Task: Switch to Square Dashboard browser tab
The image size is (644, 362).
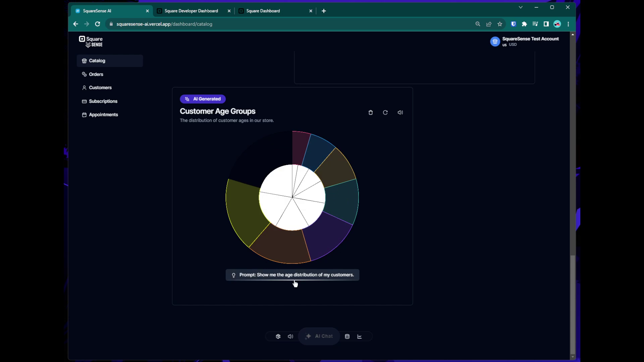Action: pos(263,11)
